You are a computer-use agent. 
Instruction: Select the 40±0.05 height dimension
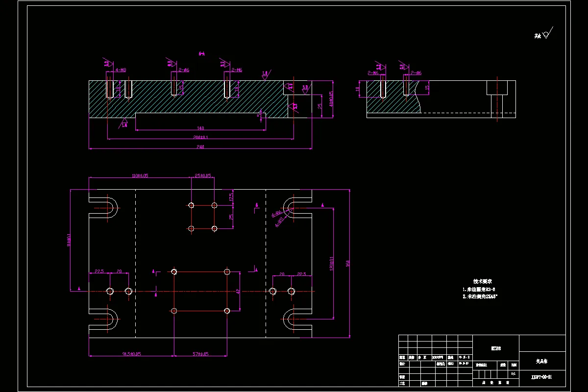coord(331,99)
